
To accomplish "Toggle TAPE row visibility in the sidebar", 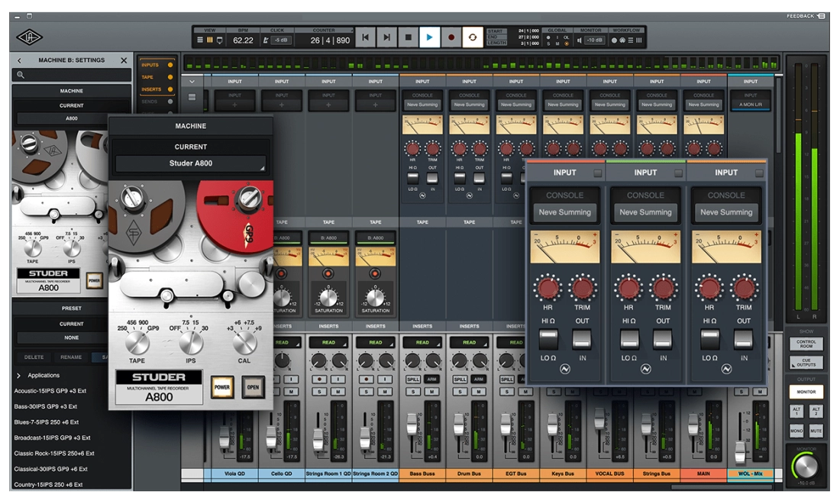I will click(170, 77).
